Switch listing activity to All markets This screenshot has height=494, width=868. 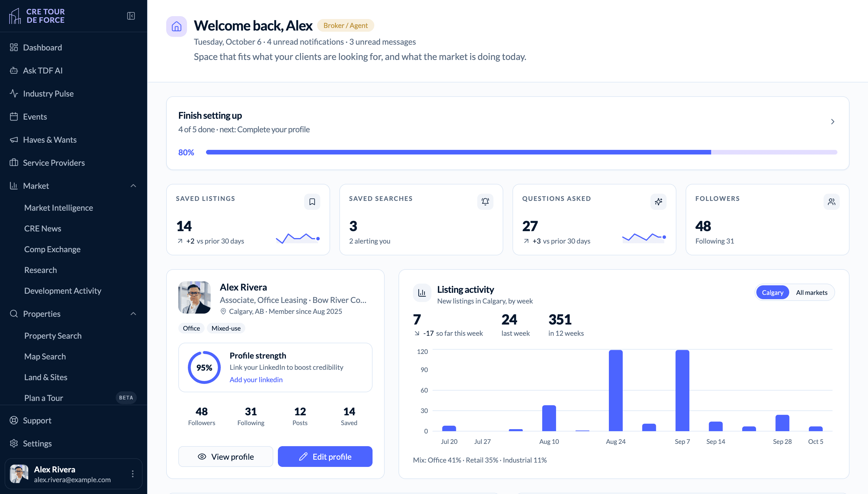pos(812,293)
